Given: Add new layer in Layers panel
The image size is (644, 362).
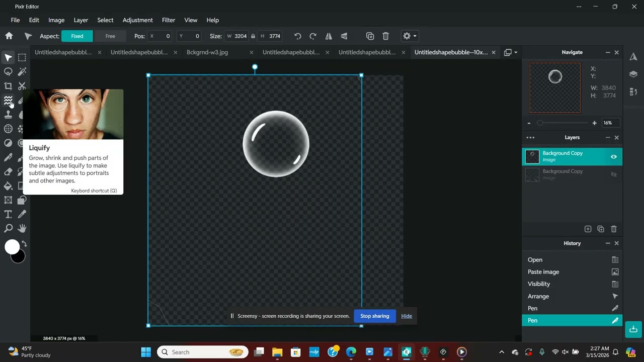Looking at the screenshot, I should (588, 229).
